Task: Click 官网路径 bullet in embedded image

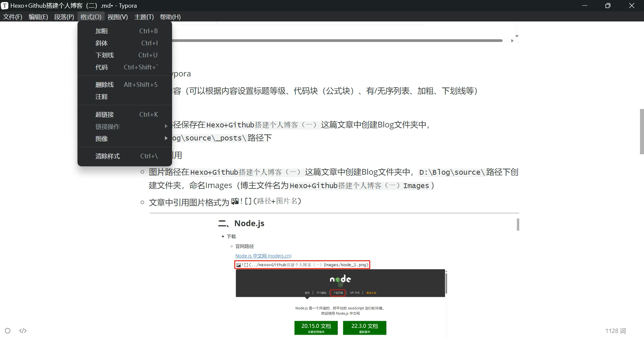Action: click(245, 246)
